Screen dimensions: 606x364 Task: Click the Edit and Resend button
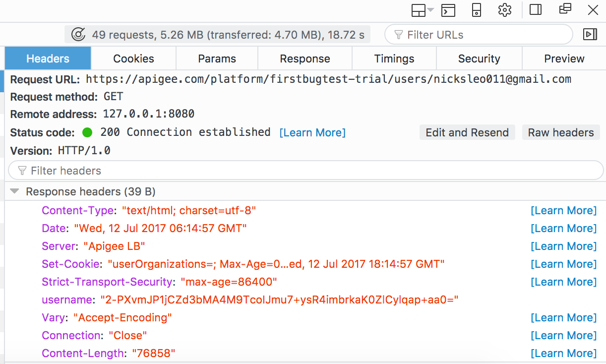(467, 132)
